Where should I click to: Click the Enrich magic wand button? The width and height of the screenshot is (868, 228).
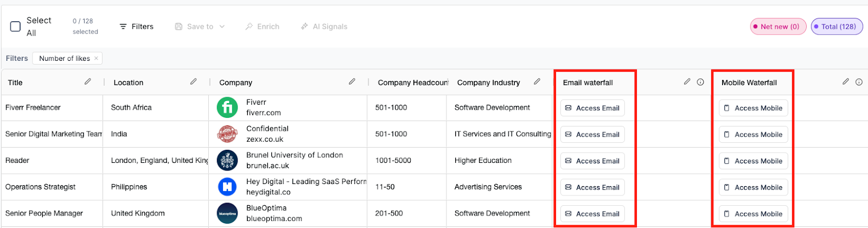[x=262, y=27]
